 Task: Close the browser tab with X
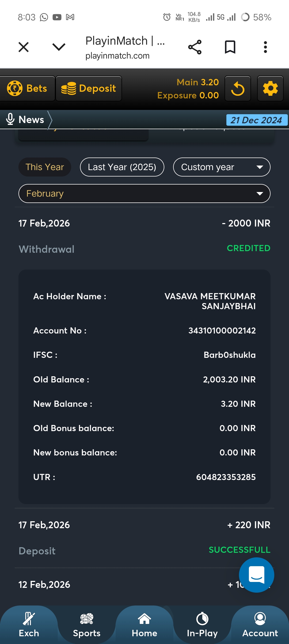[x=24, y=47]
